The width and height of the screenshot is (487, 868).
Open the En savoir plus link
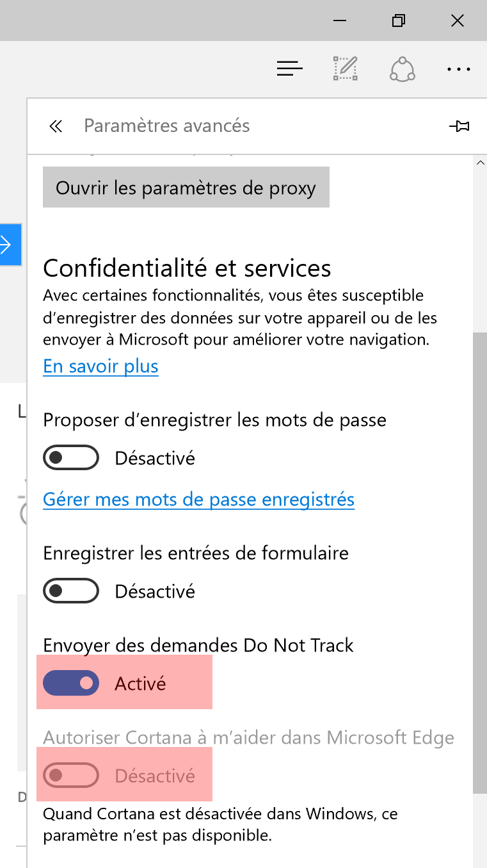100,366
